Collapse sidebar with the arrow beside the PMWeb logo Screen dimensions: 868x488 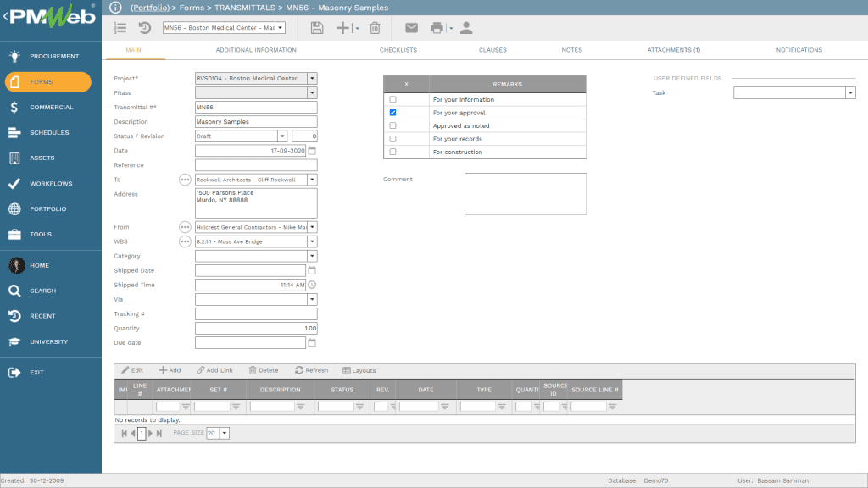(x=5, y=17)
